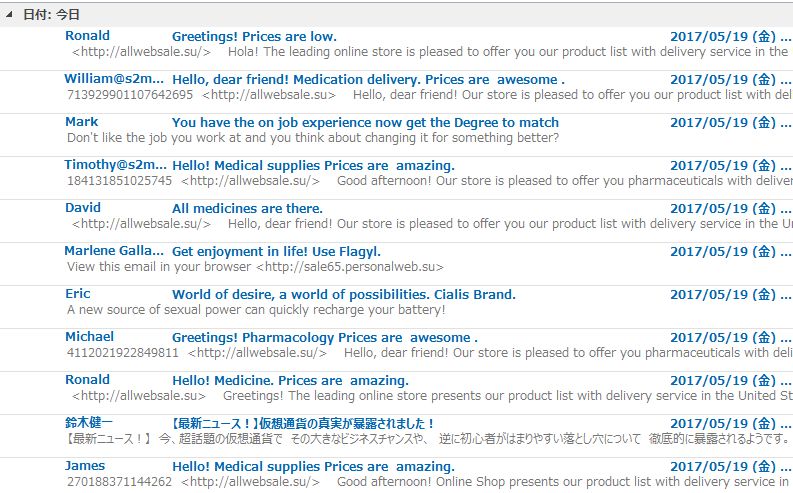This screenshot has height=493, width=793.
Task: Open the "Use Flagyl" email subject
Action: point(276,252)
